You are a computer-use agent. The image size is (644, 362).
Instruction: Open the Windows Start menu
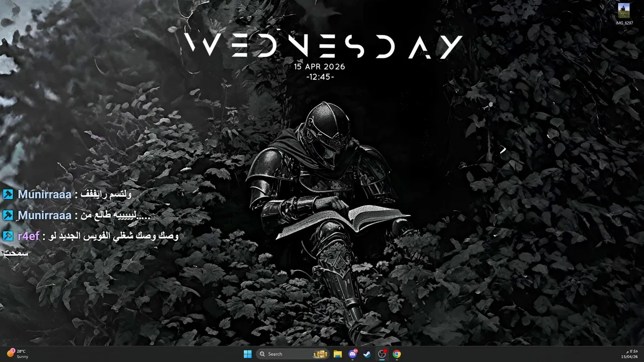[248, 354]
